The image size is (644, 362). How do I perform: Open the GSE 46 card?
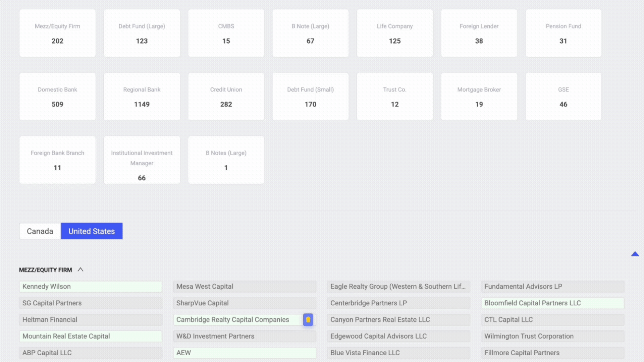coord(563,97)
